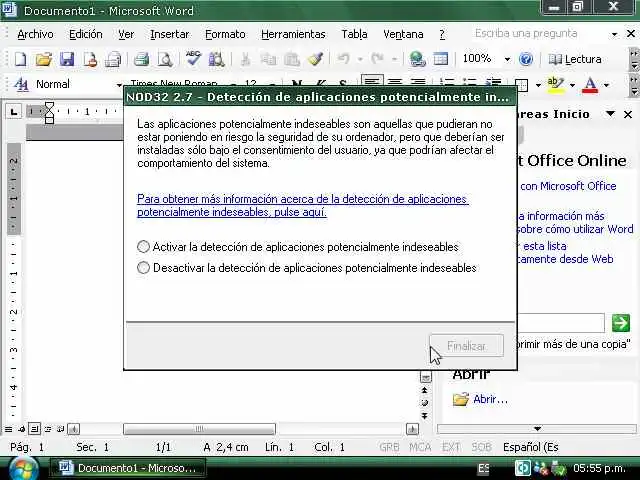640x480 pixels.
Task: Click the Finalizar button
Action: 467,346
